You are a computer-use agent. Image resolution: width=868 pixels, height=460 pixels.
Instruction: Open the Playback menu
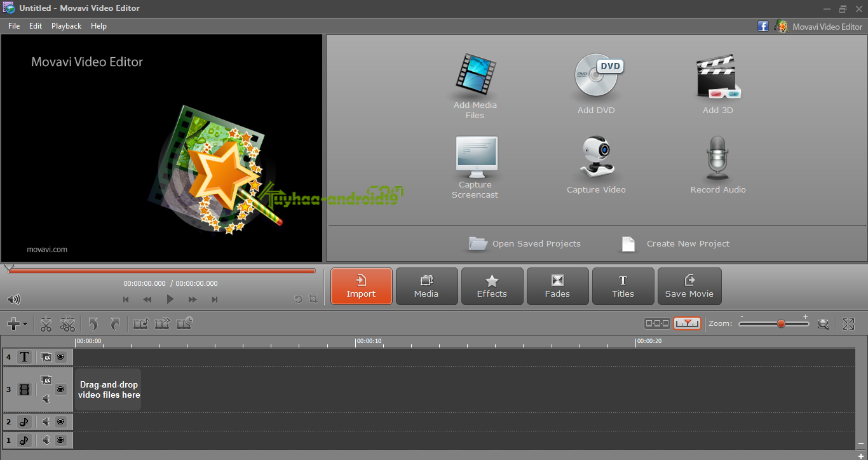click(66, 26)
